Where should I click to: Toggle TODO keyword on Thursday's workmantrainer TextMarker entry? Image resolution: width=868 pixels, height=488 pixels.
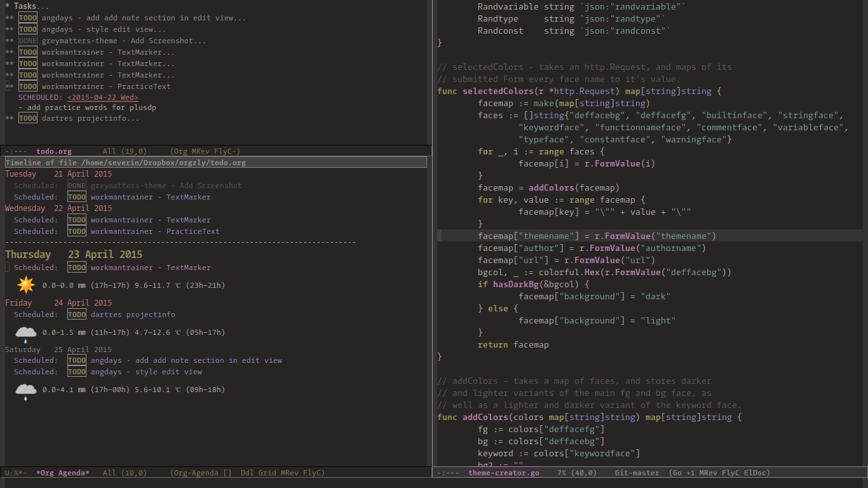(x=77, y=268)
